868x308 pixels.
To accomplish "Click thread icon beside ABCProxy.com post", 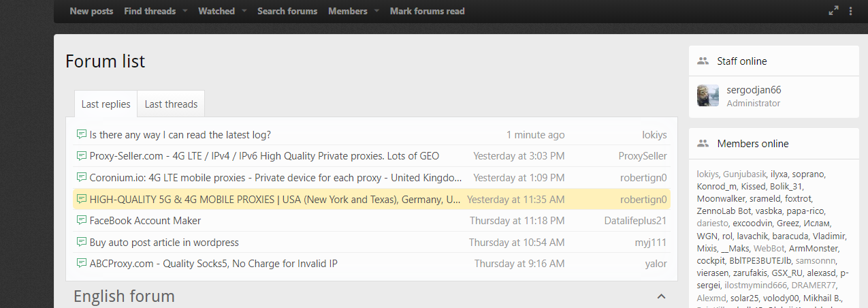I will (82, 264).
